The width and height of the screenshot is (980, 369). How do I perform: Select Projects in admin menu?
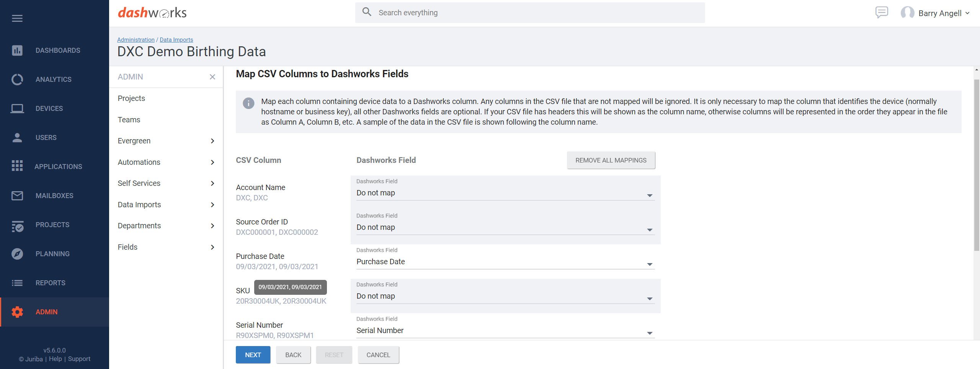coord(131,98)
